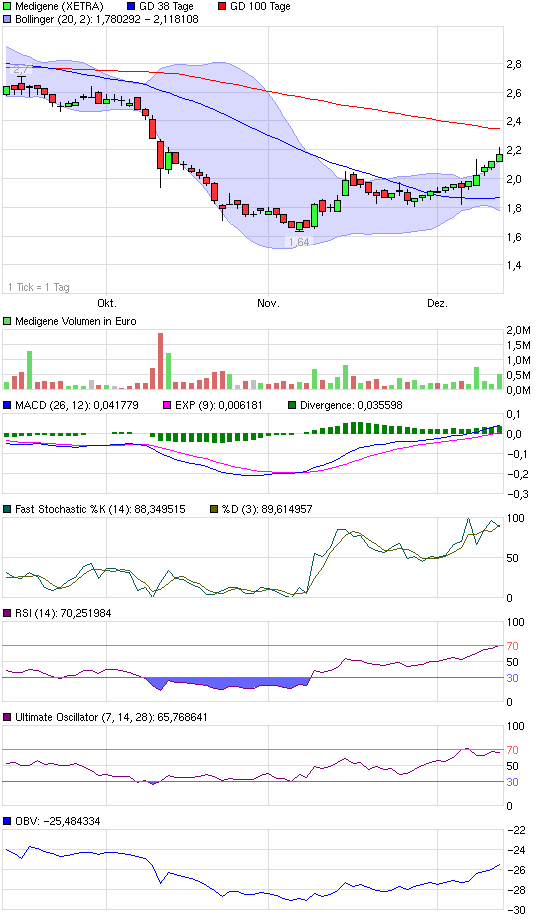Click the red 70 label on RSI axis
The width and height of the screenshot is (538, 920).
tap(512, 647)
